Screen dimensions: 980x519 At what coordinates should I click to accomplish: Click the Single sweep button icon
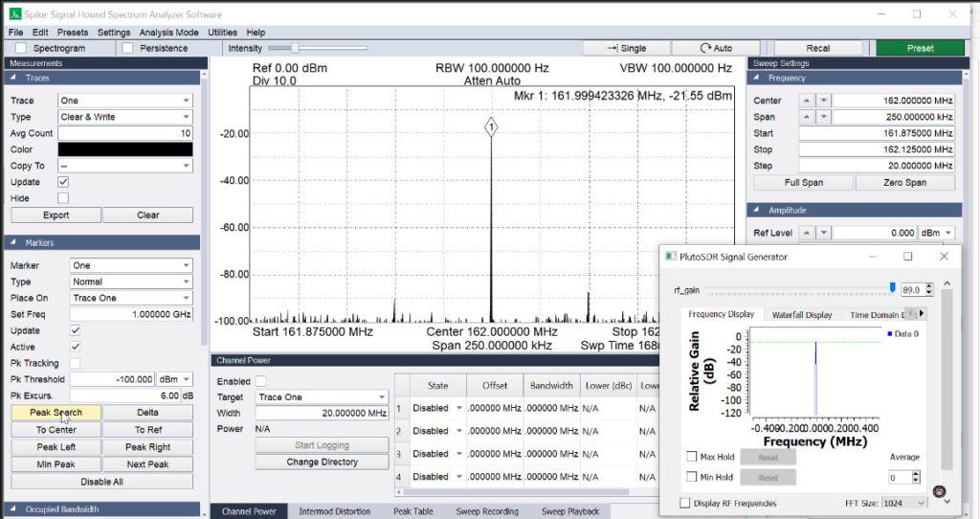coord(612,48)
